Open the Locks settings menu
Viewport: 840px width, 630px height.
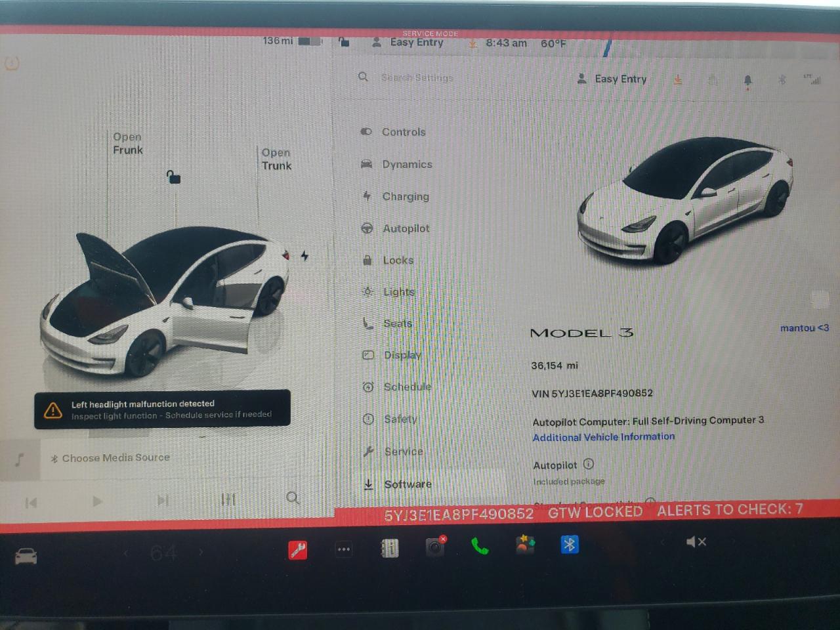pyautogui.click(x=388, y=261)
